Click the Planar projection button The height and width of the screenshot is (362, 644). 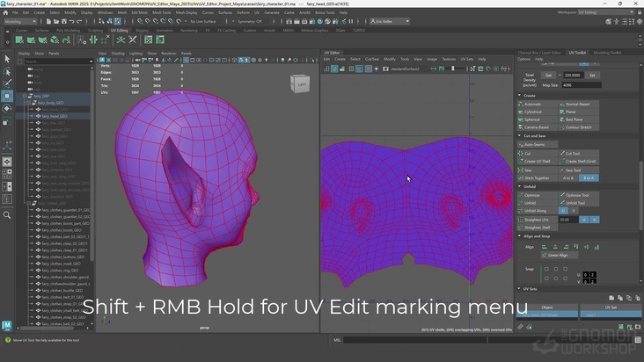tap(578, 112)
